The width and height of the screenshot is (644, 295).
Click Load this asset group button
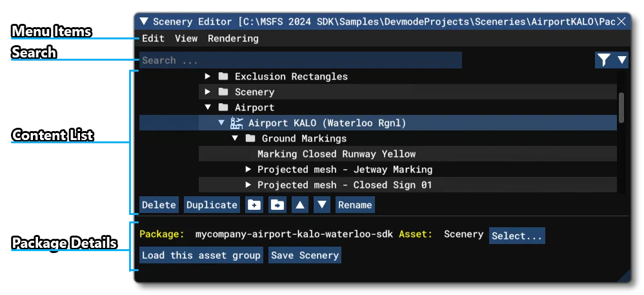click(201, 255)
